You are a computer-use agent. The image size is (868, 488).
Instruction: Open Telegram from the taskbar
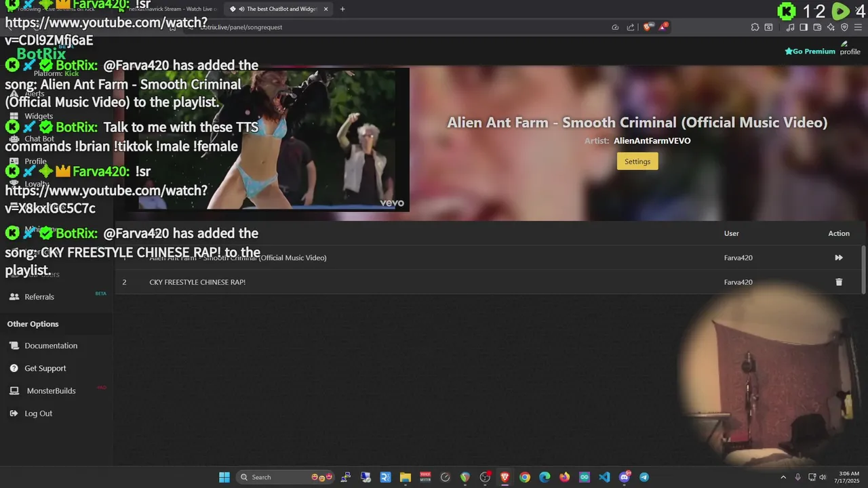coord(644,477)
